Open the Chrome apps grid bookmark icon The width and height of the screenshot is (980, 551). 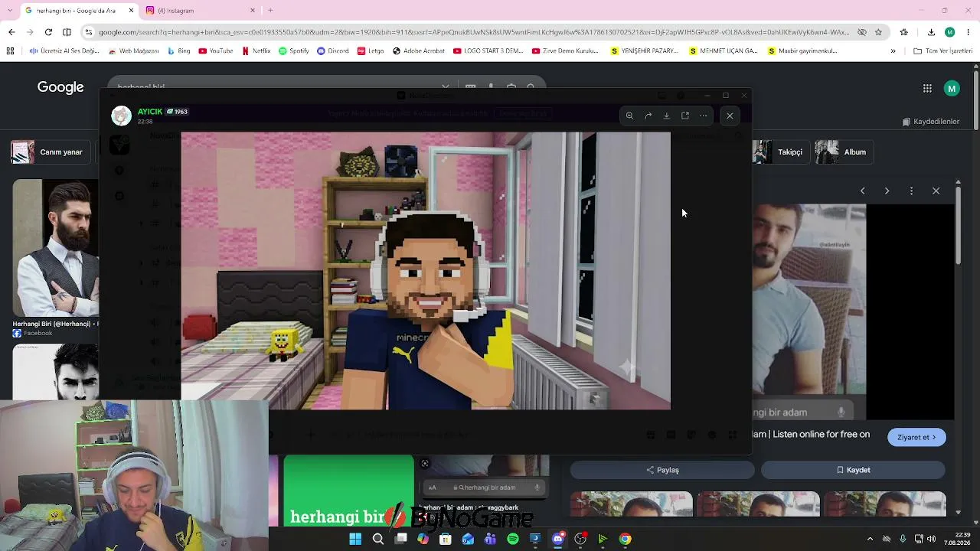pos(10,51)
